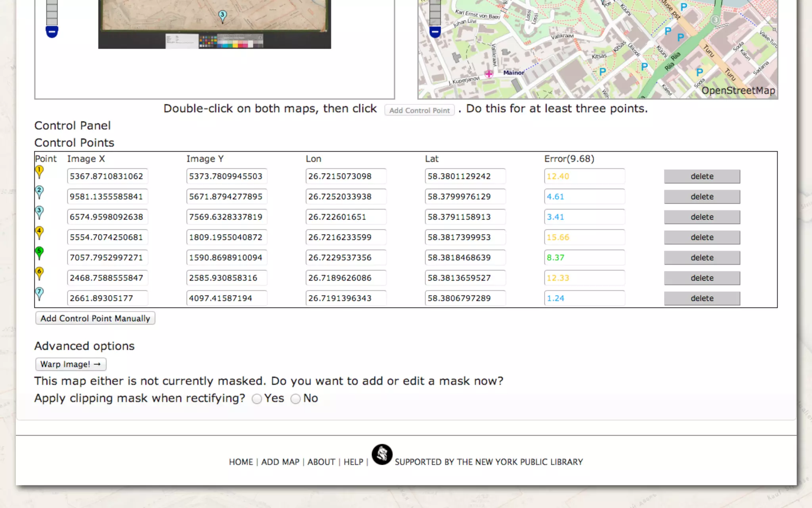Click the yellow marker icon for point 1
Image resolution: width=812 pixels, height=508 pixels.
click(x=39, y=171)
